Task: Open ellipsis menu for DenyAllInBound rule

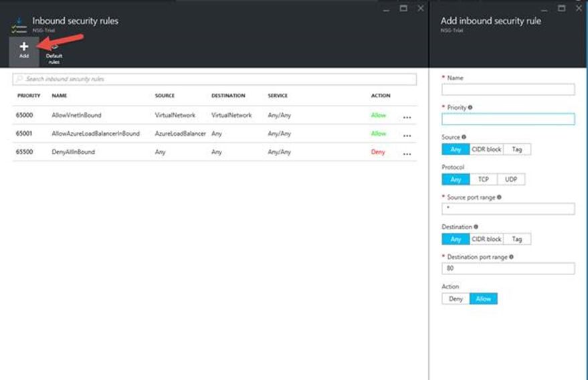Action: [x=407, y=154]
